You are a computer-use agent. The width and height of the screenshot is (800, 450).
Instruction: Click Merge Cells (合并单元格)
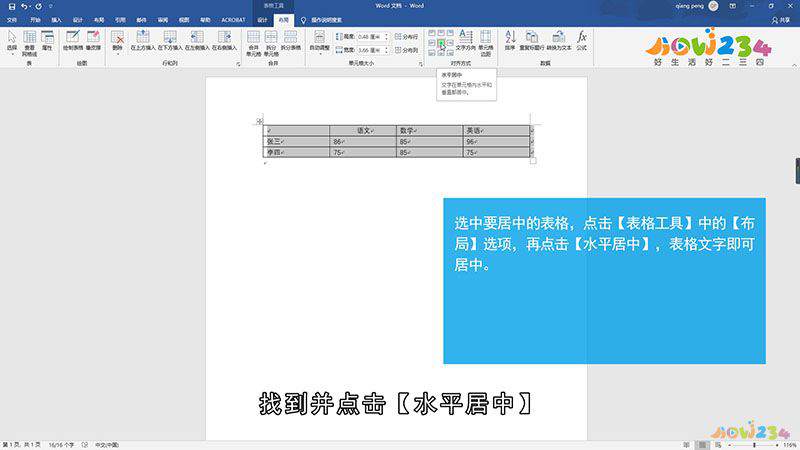point(254,43)
